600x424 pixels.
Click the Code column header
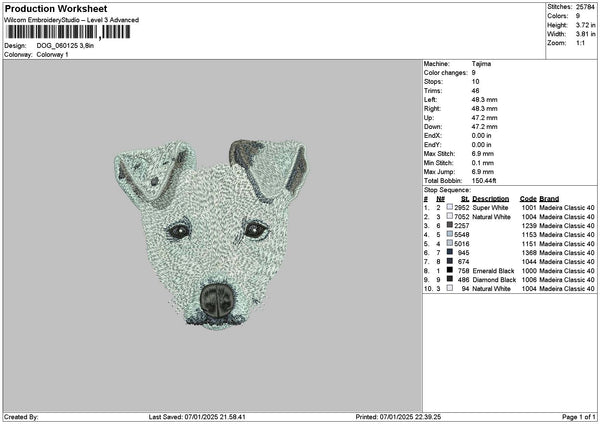point(528,198)
